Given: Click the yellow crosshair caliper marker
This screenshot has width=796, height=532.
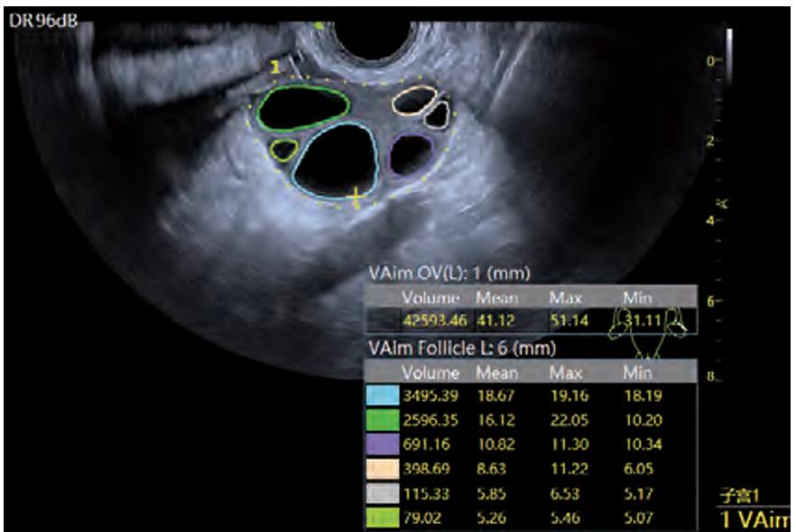Looking at the screenshot, I should coord(356,197).
